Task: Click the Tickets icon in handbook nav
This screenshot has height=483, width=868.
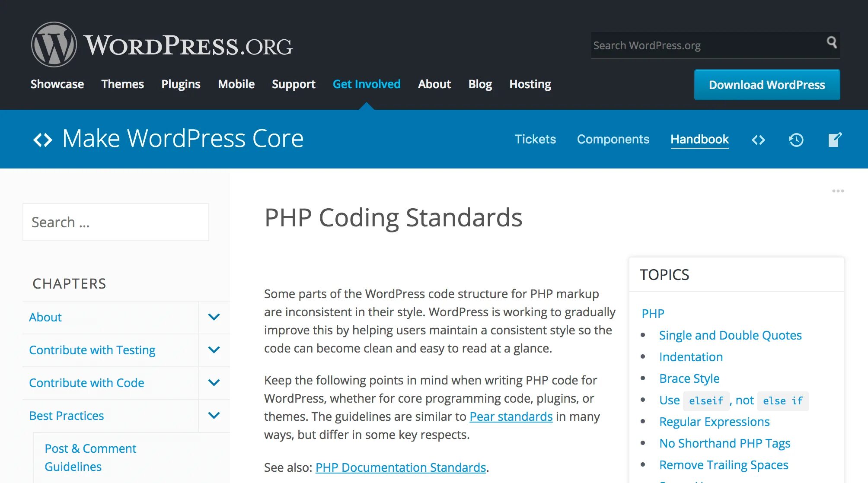Action: (x=536, y=139)
